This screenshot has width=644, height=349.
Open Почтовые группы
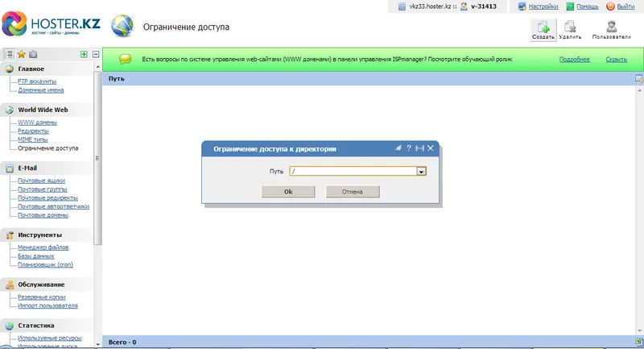pyautogui.click(x=43, y=189)
